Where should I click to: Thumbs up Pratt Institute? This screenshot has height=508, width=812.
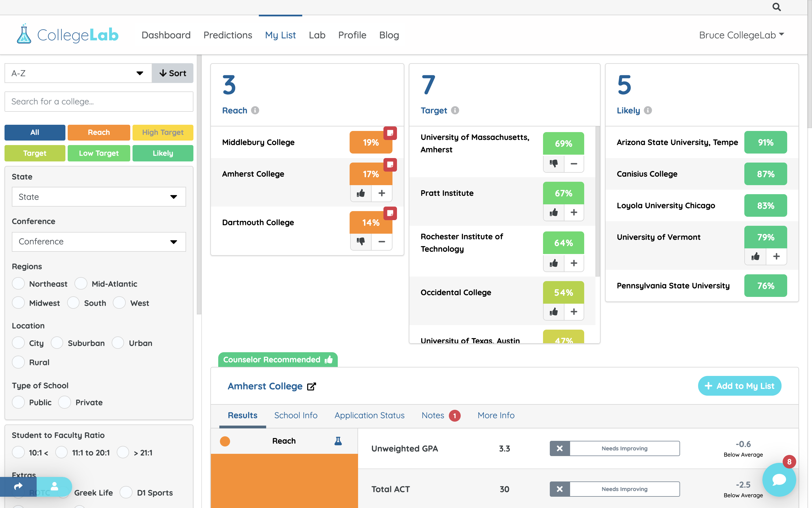pos(554,212)
